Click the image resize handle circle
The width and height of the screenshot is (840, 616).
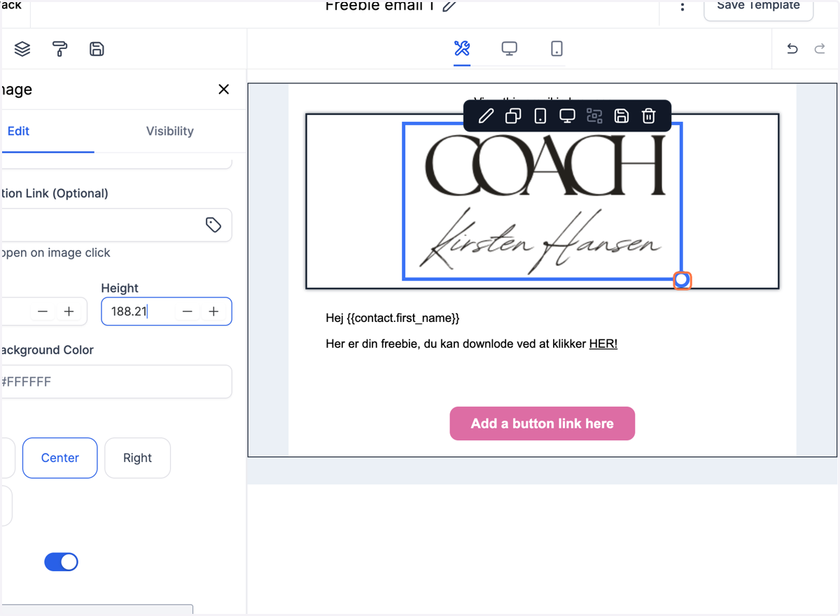point(682,280)
